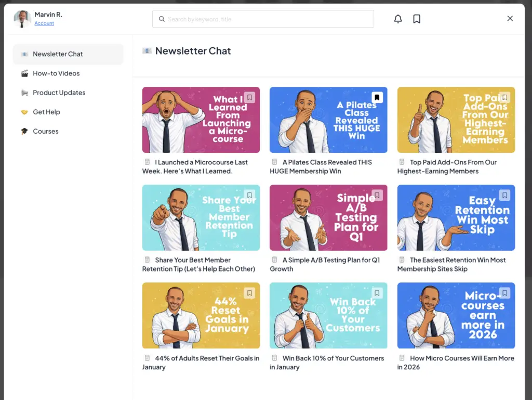Click the Get Help handshake icon

pyautogui.click(x=24, y=112)
